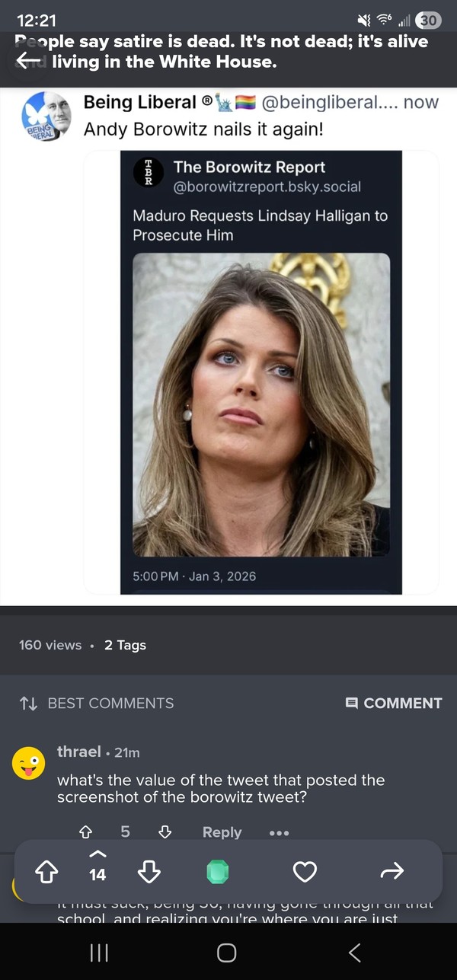Reply to thrael's comment
The width and height of the screenshot is (457, 980).
(x=222, y=832)
